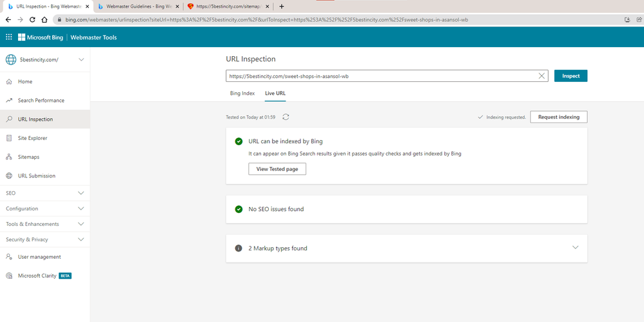
Task: Click the Home house icon in sidebar
Action: click(x=9, y=82)
